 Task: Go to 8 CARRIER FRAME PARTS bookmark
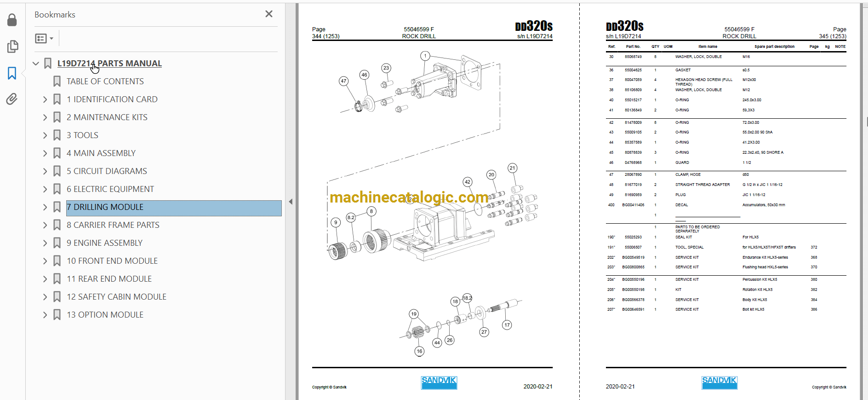tap(113, 225)
